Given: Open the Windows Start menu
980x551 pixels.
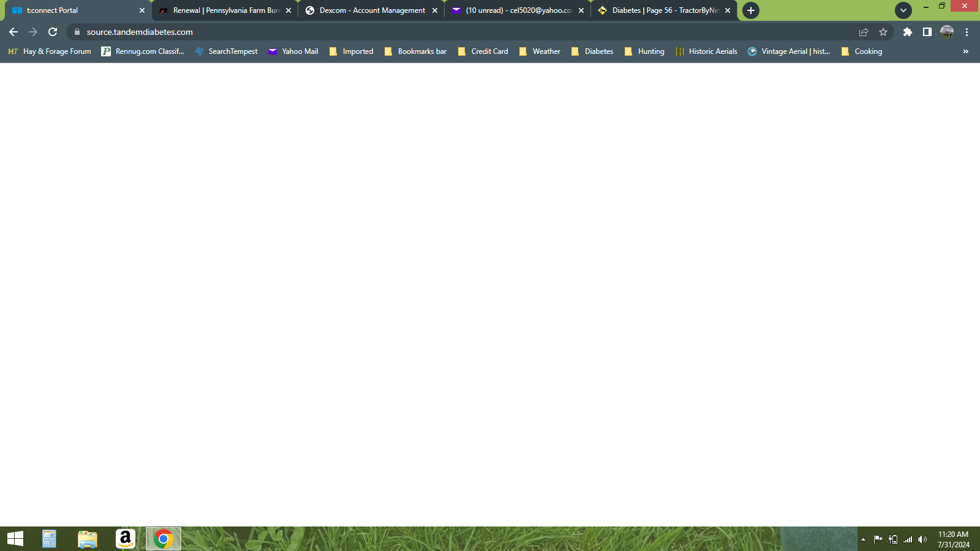Looking at the screenshot, I should [15, 539].
